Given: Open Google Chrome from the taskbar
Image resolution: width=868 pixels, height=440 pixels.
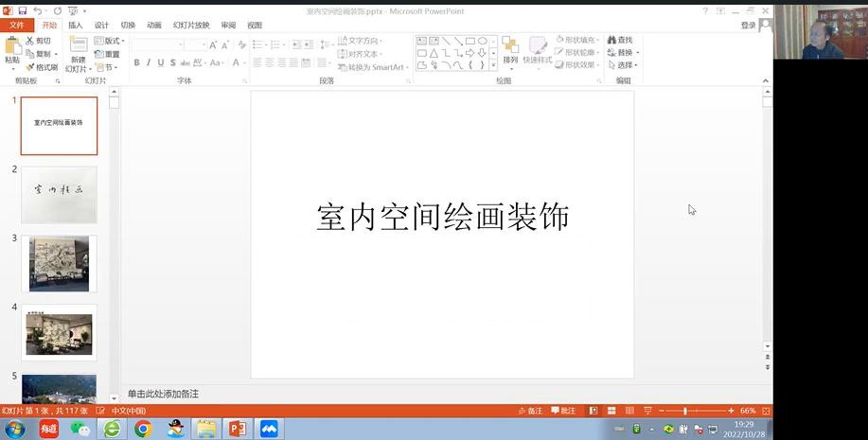Looking at the screenshot, I should coord(143,429).
